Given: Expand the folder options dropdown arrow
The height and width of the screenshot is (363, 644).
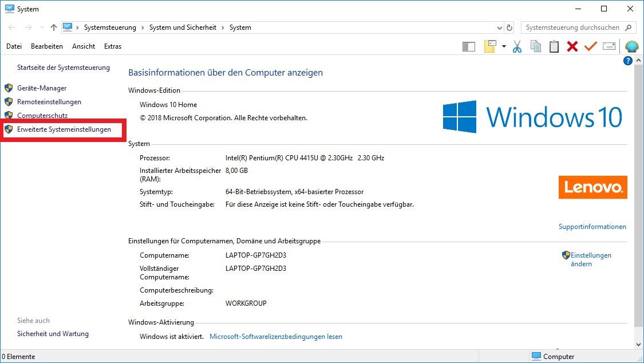Looking at the screenshot, I should coord(504,46).
